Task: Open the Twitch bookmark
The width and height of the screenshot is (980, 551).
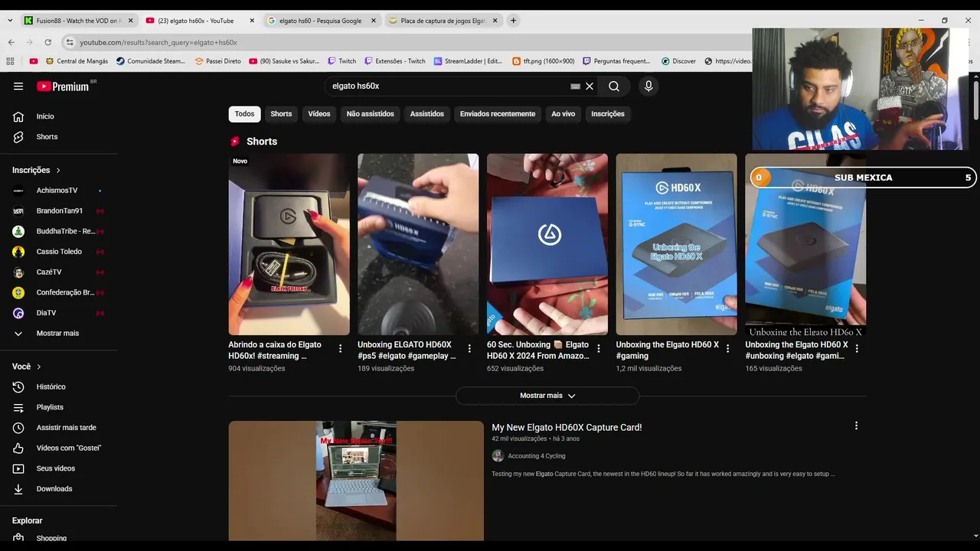Action: click(342, 61)
